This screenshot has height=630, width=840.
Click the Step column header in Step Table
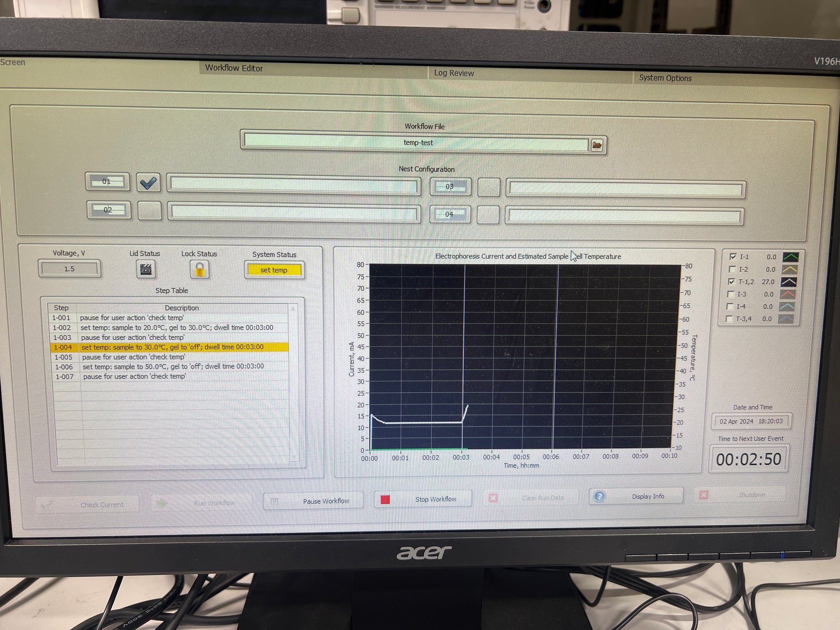point(61,308)
